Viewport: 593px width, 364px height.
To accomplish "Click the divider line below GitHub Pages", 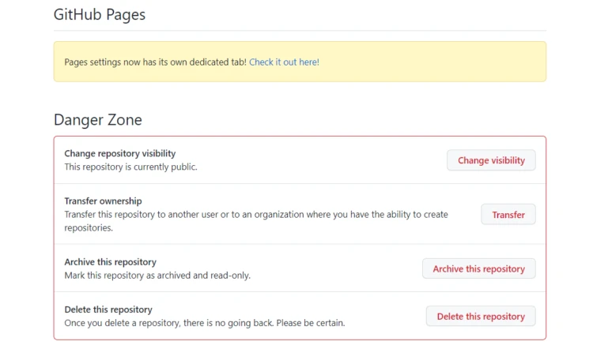I will (300, 31).
